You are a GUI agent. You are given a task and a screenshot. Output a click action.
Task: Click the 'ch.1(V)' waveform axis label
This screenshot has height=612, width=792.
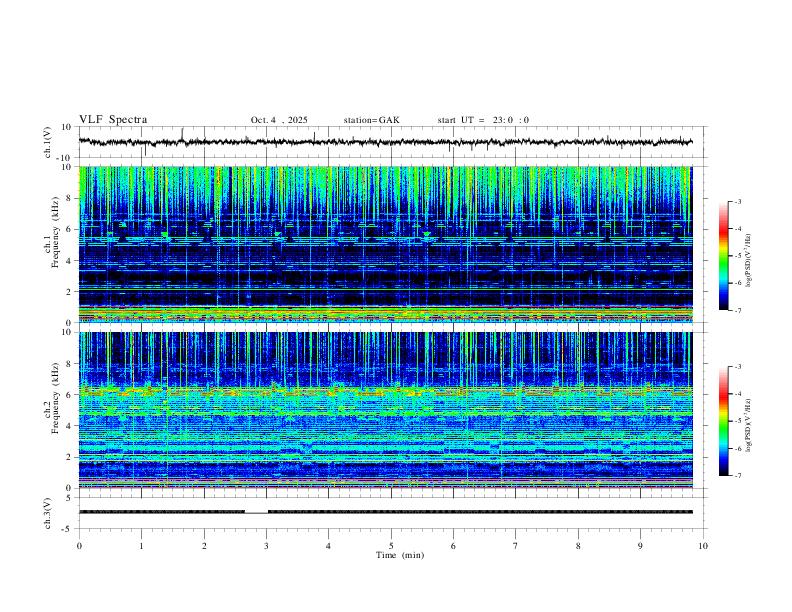pyautogui.click(x=48, y=142)
